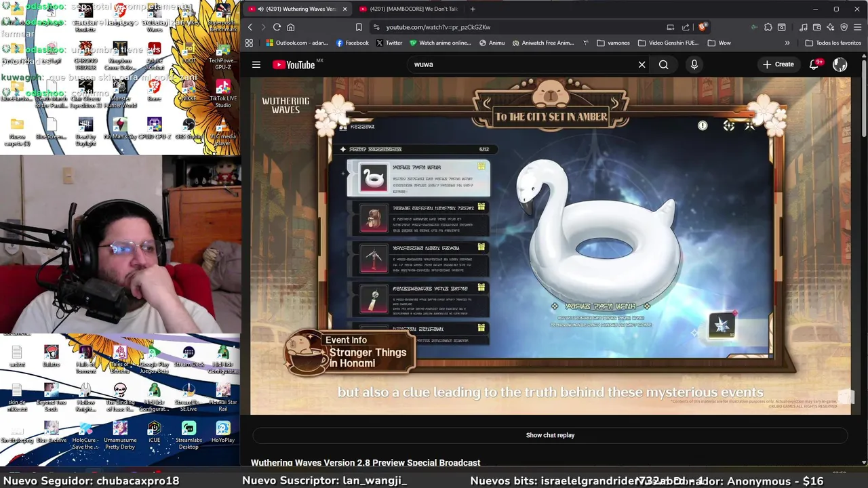Open OBS Studio desktop shortcut

click(189, 127)
